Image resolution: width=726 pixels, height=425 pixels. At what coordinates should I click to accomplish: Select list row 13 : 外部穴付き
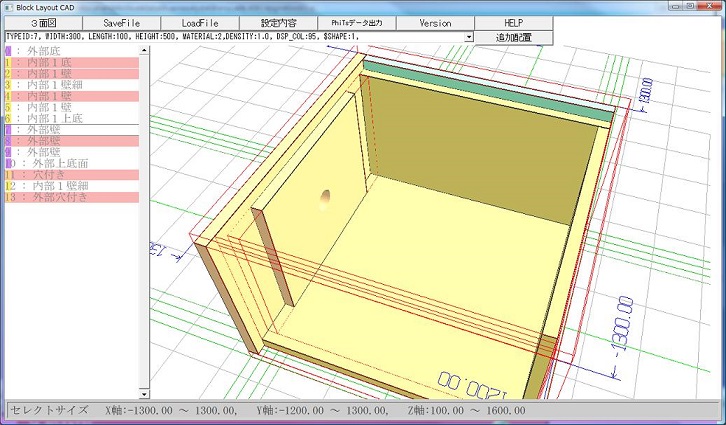tap(72, 197)
